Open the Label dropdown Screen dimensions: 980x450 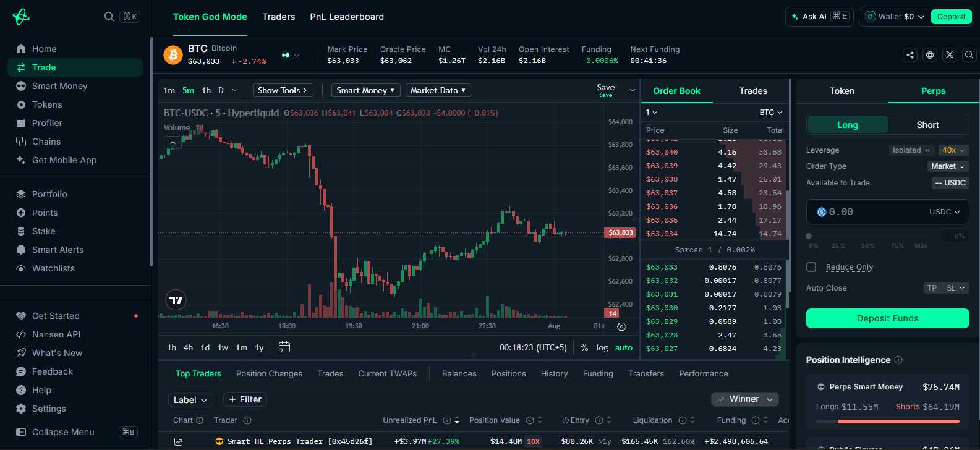coord(190,400)
